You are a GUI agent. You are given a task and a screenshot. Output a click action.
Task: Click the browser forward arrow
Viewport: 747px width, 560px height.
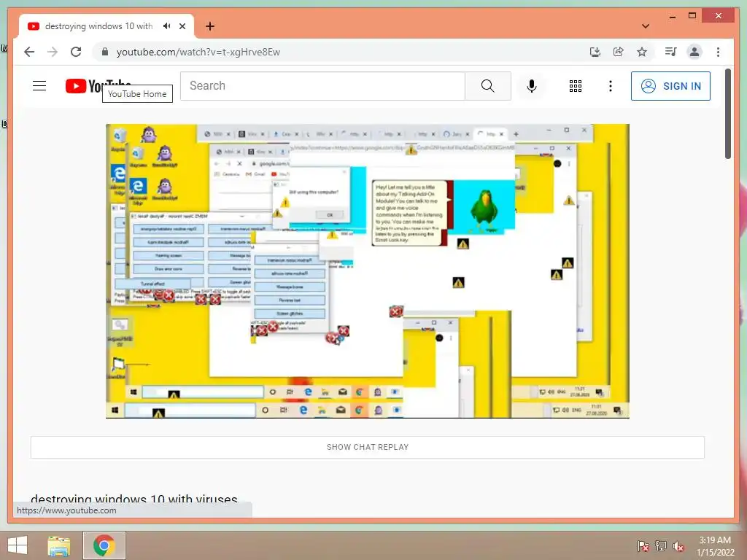point(53,52)
